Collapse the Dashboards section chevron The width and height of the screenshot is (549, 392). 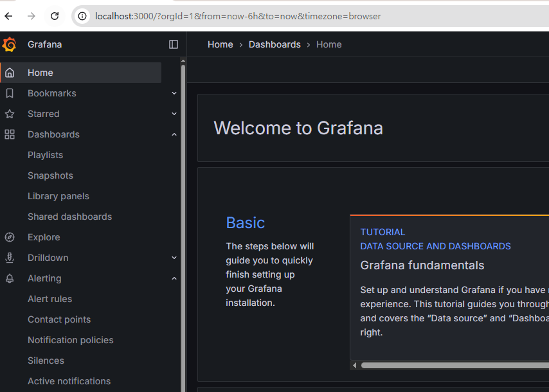tap(174, 135)
